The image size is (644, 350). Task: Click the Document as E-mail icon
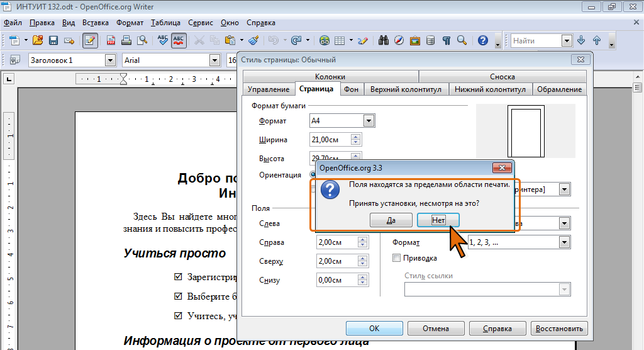pyautogui.click(x=69, y=40)
